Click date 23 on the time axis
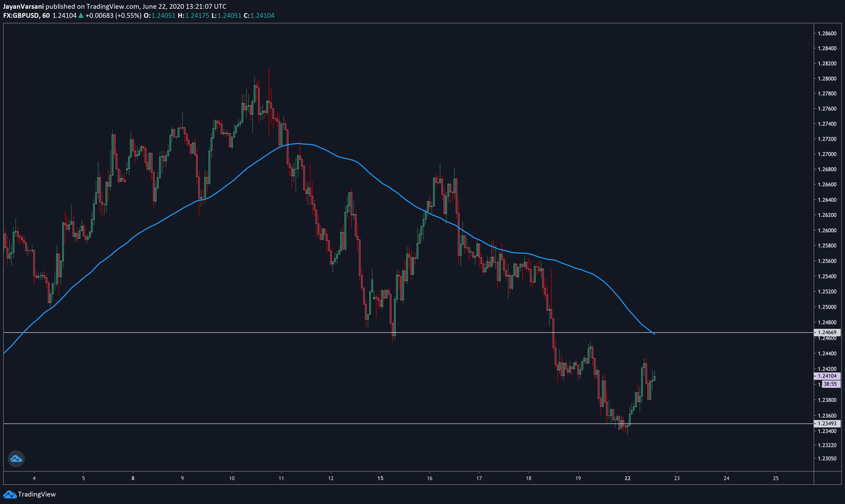The width and height of the screenshot is (845, 504). [677, 478]
